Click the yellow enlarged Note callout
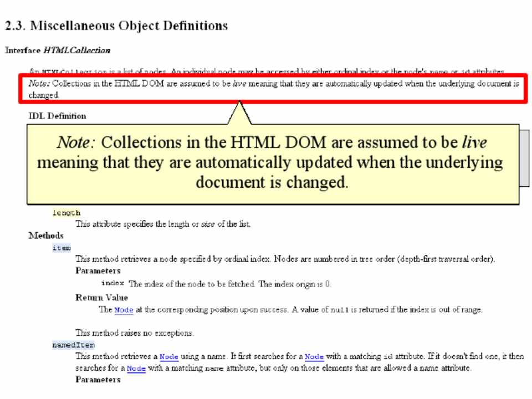This screenshot has height=399, width=532. (273, 164)
